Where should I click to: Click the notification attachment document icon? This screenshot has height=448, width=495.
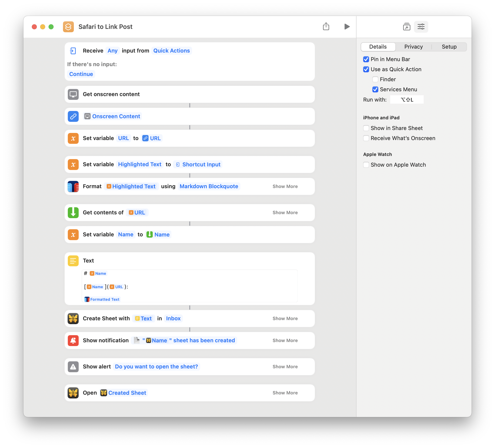pyautogui.click(x=137, y=340)
